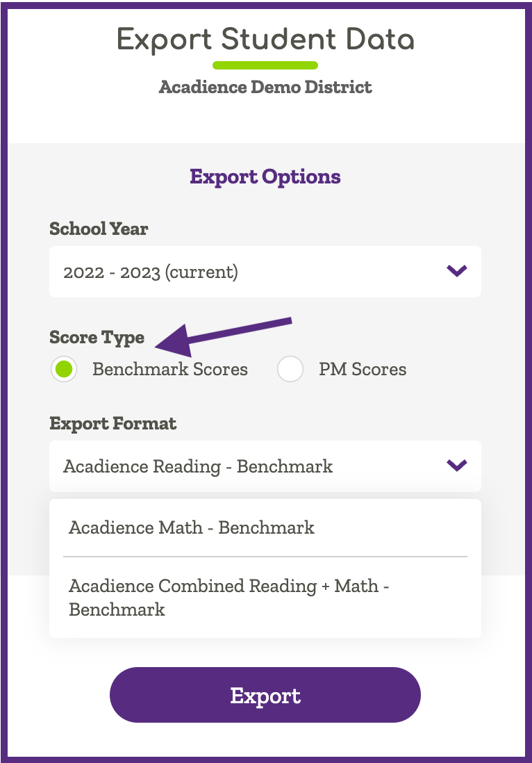Open the School Year dropdown
Screen dimensions: 532x763
[x=265, y=272]
